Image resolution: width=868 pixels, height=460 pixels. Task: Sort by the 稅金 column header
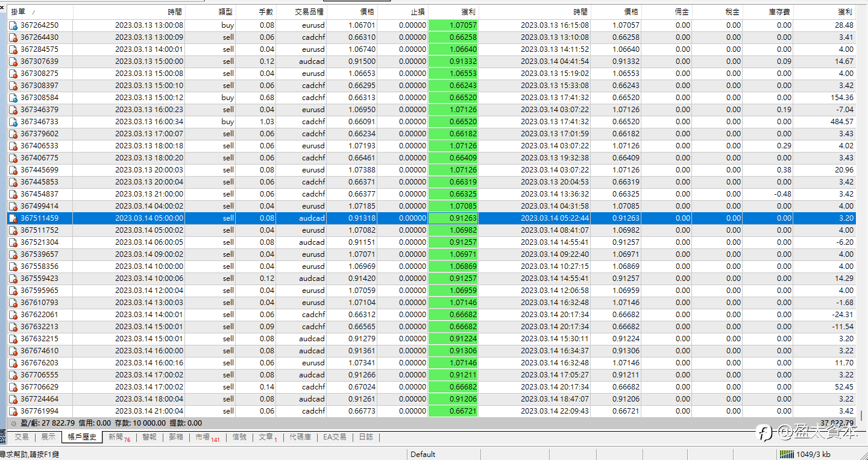(x=717, y=12)
